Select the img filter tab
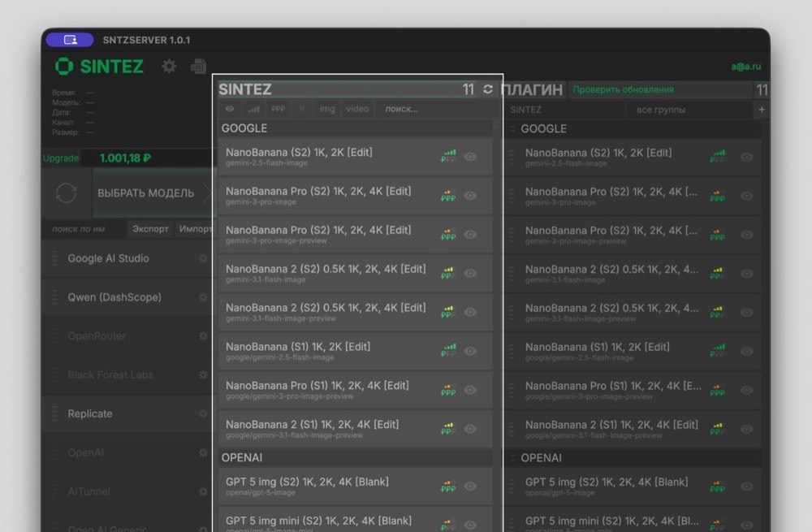This screenshot has height=532, width=812. tap(327, 109)
